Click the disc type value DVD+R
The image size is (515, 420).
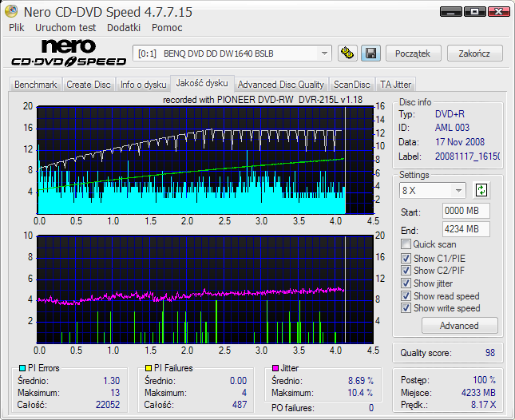[x=450, y=114]
